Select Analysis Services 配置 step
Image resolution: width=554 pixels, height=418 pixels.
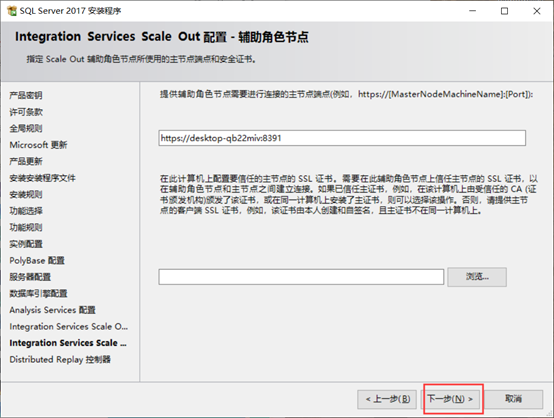click(x=52, y=310)
